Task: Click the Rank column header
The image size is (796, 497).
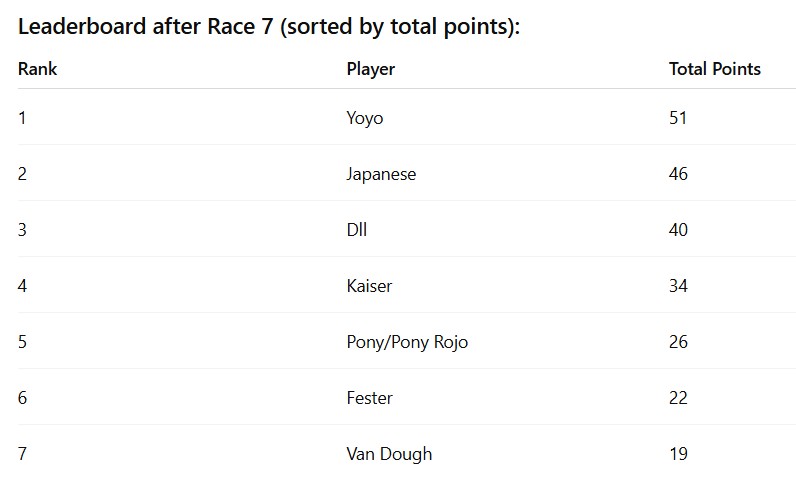Action: coord(38,69)
